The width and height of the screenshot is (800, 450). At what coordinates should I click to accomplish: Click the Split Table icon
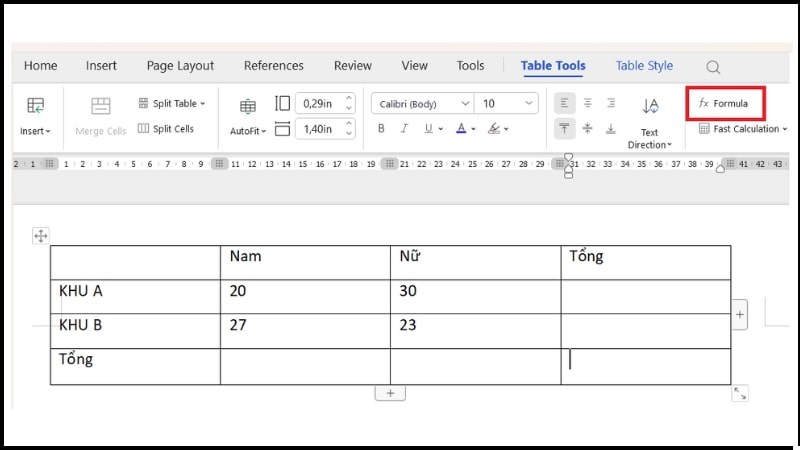(x=144, y=103)
